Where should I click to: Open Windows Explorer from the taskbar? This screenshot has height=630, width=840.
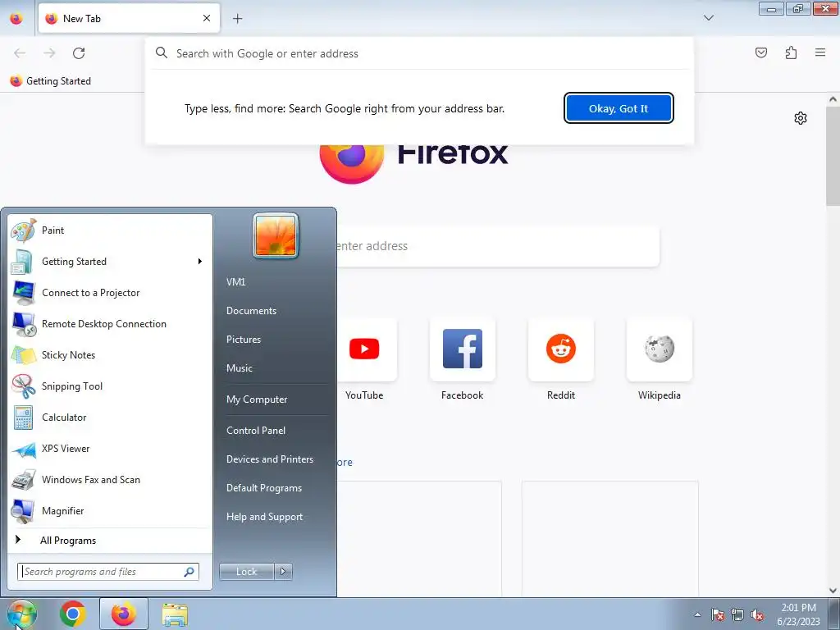(176, 614)
